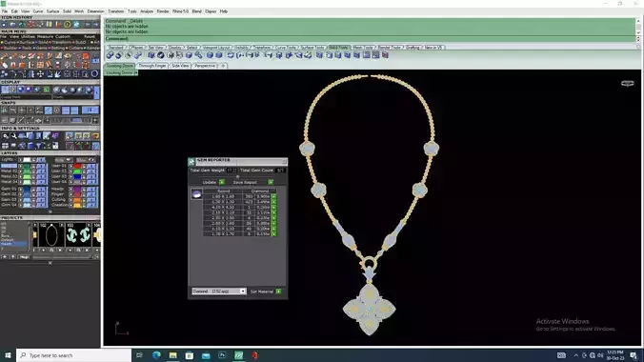
Task: Select the oval ring project thumbnail
Action: [51, 235]
